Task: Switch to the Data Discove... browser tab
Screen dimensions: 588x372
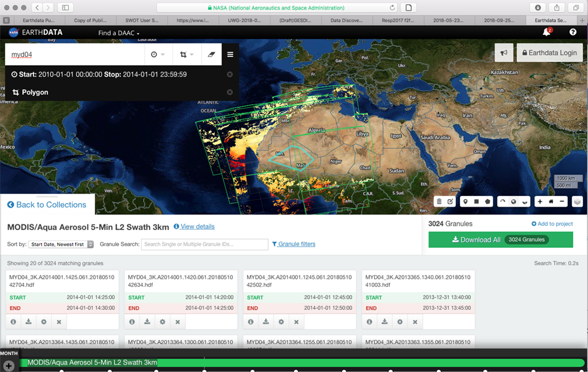Action: (x=347, y=20)
